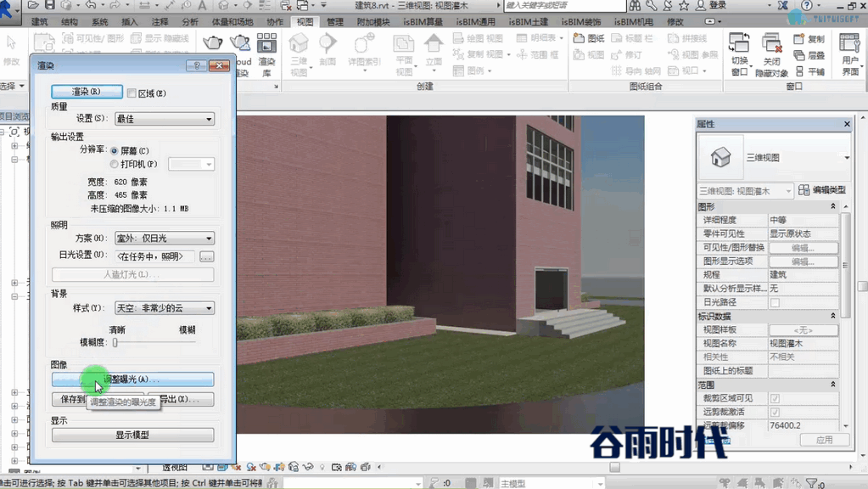Click the Open folder icon in quick access toolbar
This screenshot has height=489, width=868.
coord(33,6)
